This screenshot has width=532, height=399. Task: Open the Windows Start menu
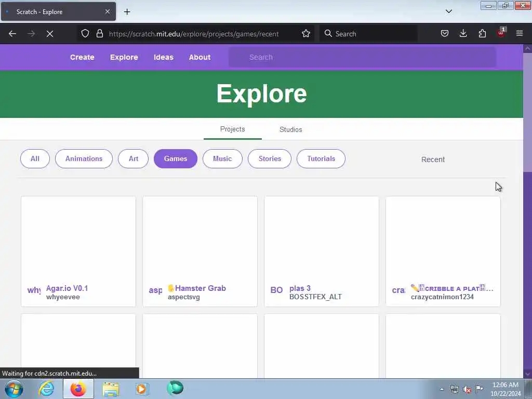tap(14, 389)
